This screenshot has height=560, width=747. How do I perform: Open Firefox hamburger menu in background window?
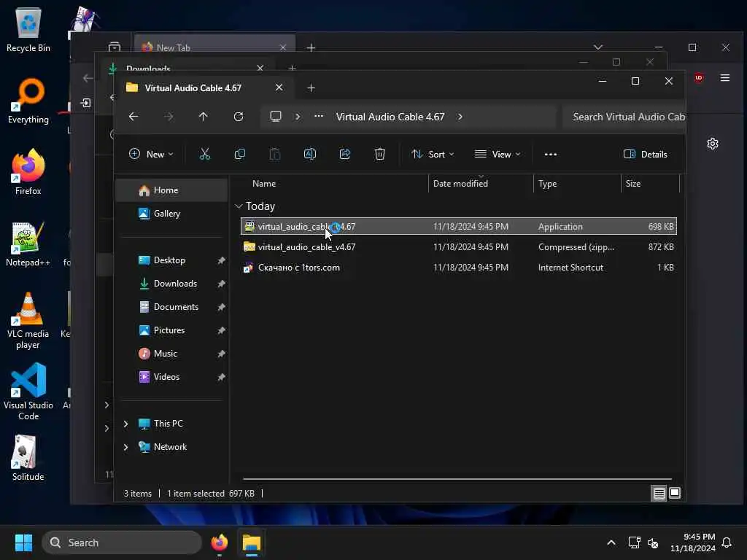click(725, 77)
